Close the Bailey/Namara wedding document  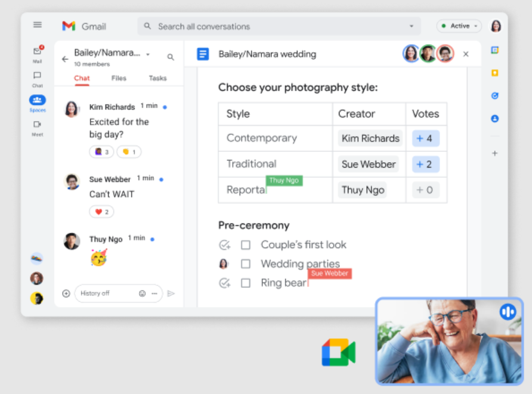[x=466, y=54]
